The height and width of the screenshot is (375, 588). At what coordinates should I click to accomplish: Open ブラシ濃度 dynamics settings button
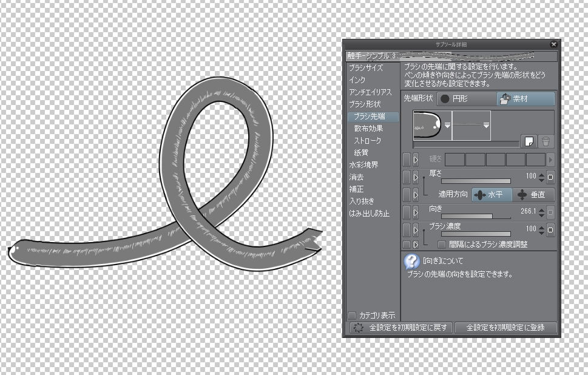point(550,229)
